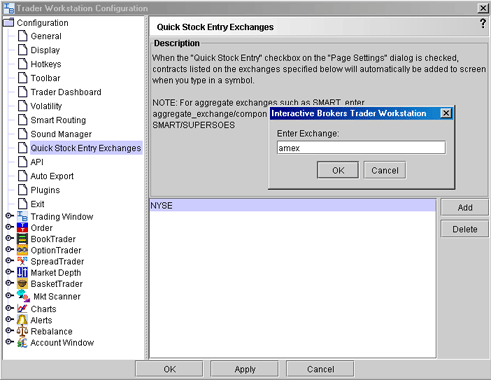Click the Add exchange button

(465, 207)
